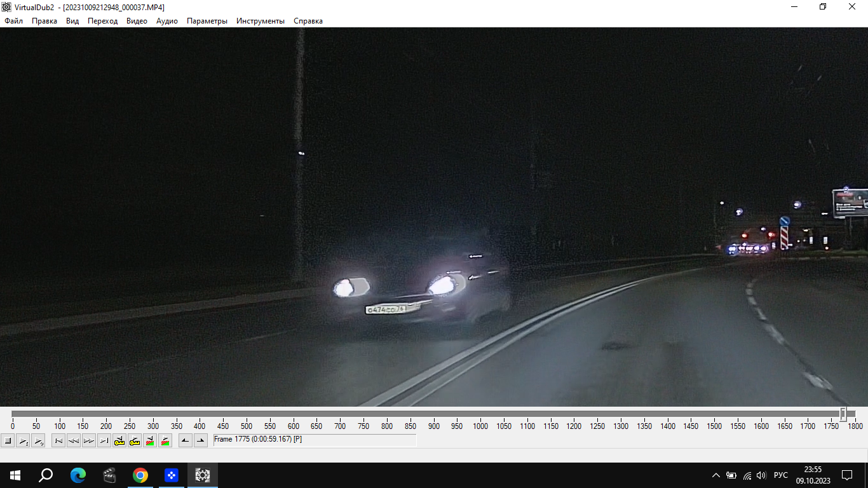
Task: Expand hidden system tray icons
Action: [716, 475]
